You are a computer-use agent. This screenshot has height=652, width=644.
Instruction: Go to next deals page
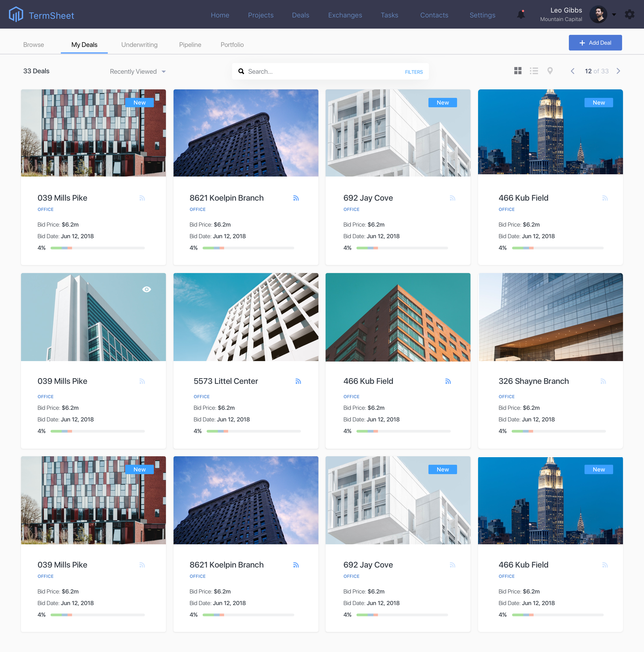(618, 71)
